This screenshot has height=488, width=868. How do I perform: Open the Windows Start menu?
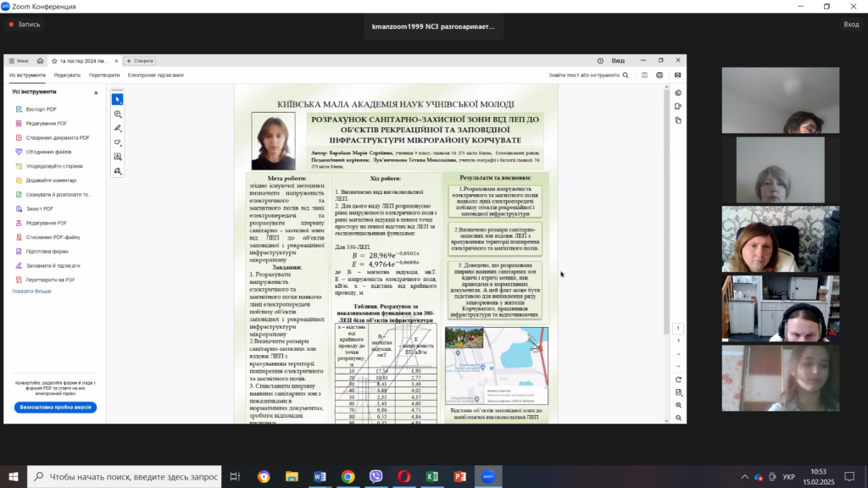pos(14,476)
